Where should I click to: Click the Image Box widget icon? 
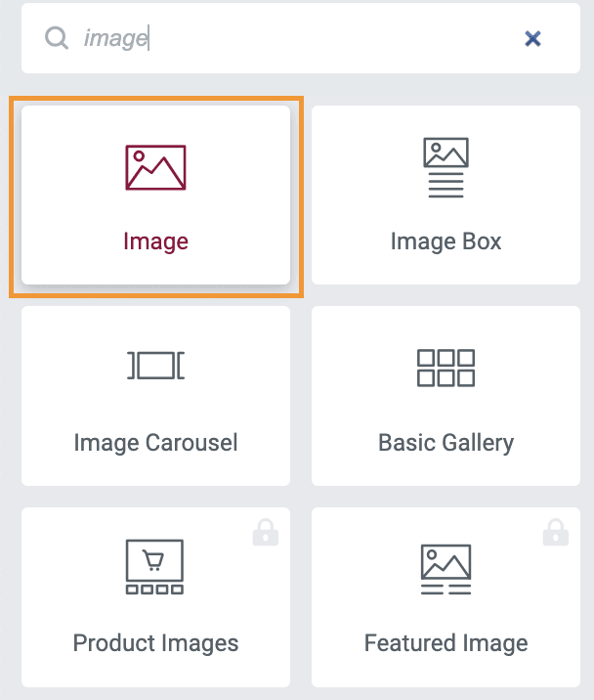tap(445, 167)
